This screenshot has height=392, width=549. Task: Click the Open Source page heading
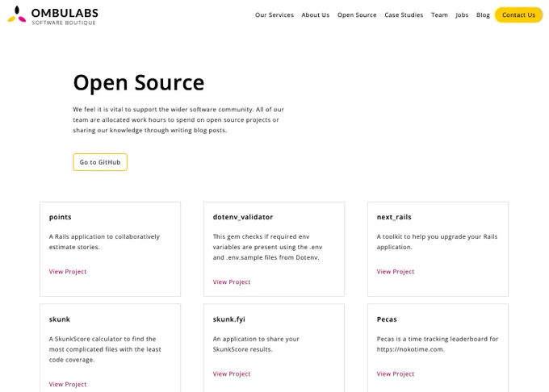click(139, 83)
